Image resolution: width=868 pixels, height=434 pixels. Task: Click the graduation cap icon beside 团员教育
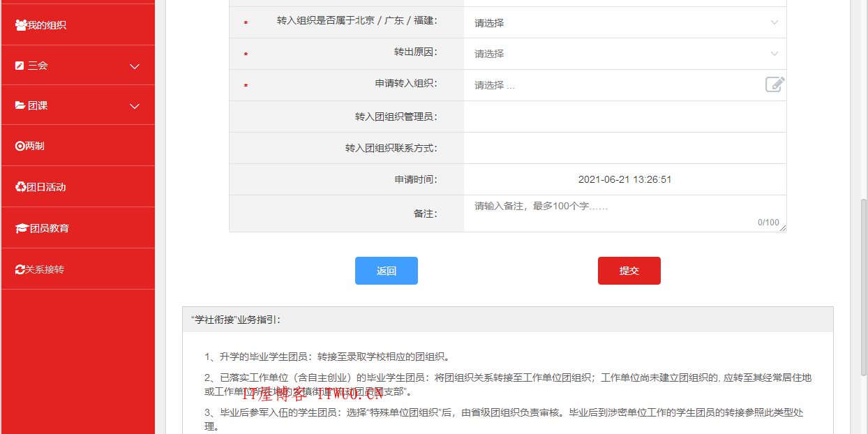click(21, 227)
